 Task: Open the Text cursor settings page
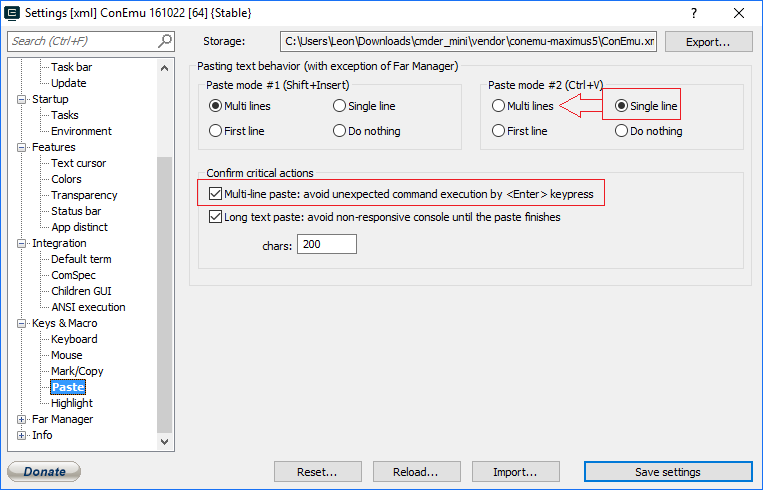coord(78,163)
